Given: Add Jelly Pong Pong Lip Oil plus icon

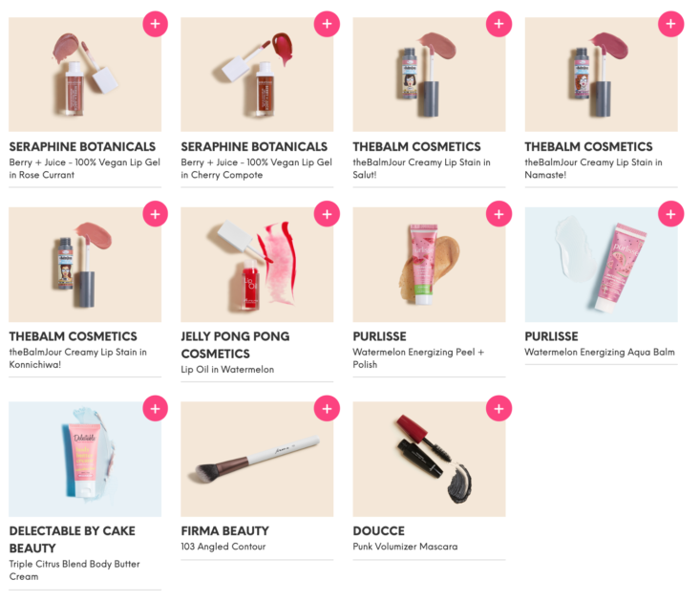Looking at the screenshot, I should pyautogui.click(x=327, y=214).
